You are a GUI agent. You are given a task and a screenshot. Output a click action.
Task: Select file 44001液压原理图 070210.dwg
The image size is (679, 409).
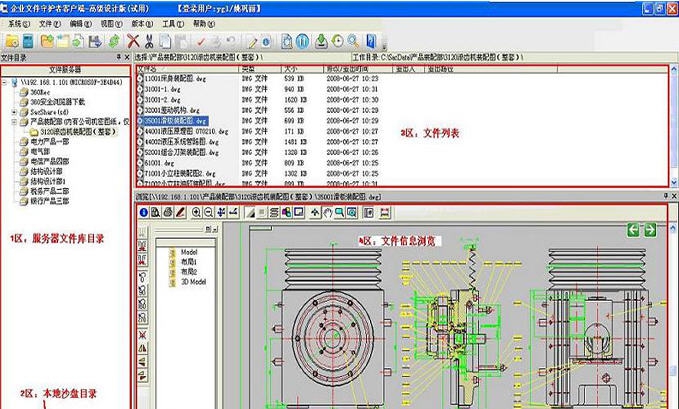click(x=186, y=131)
